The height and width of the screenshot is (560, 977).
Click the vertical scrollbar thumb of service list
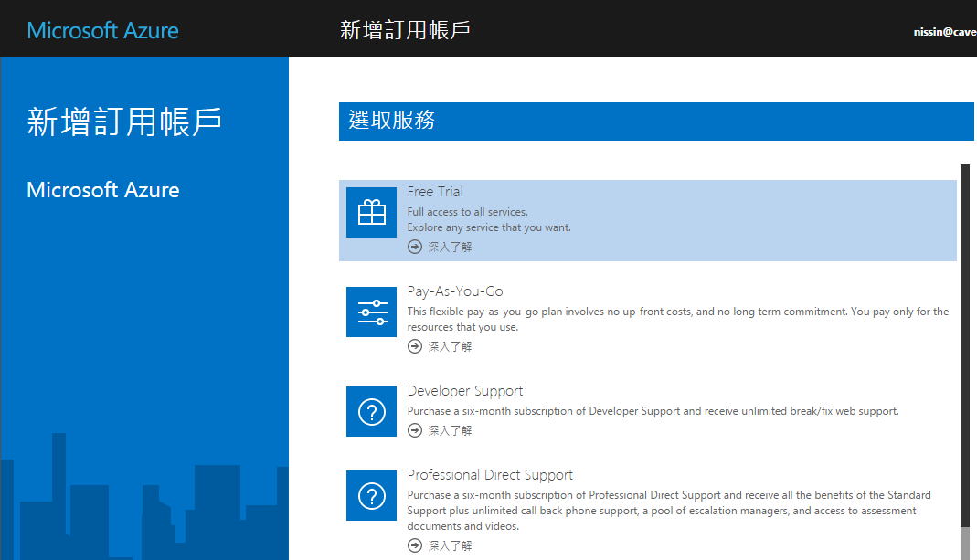(965, 345)
